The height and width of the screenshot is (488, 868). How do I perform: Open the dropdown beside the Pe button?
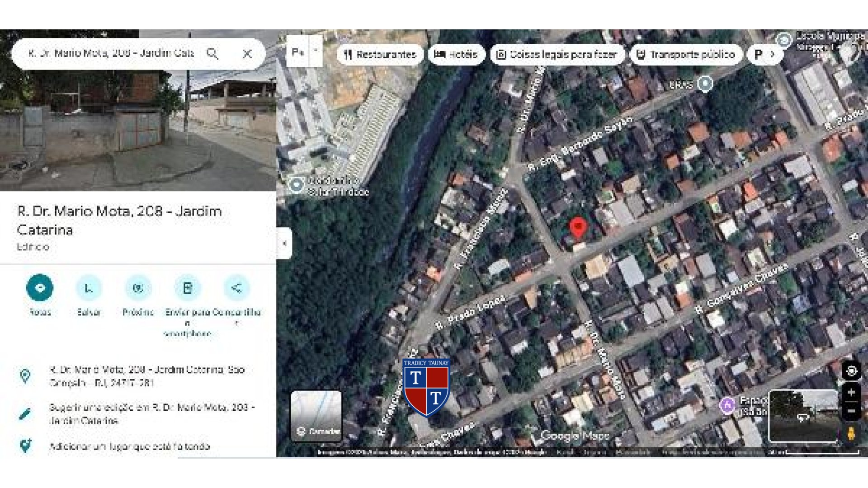pyautogui.click(x=316, y=51)
